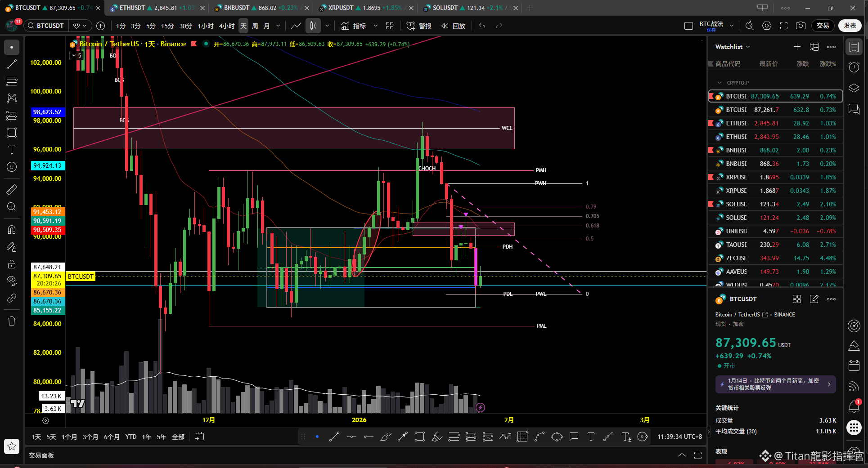Open the Watchlist name dropdown
This screenshot has width=868, height=468.
coord(733,47)
